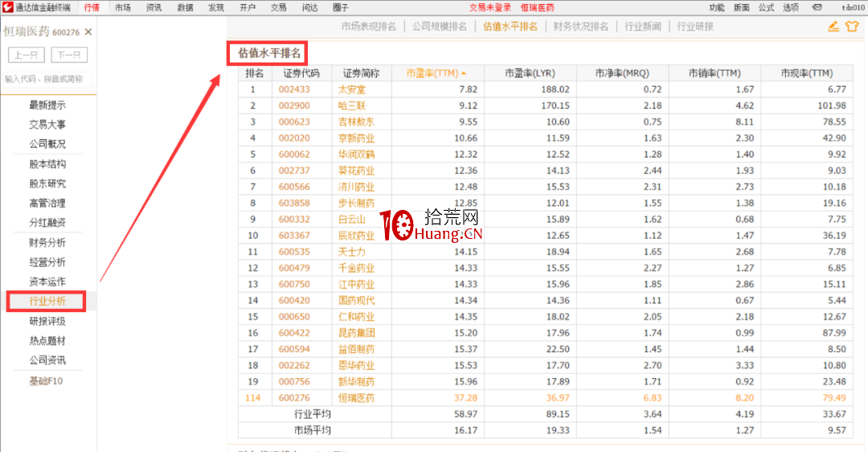This screenshot has width=868, height=452.
Task: Open the 数据 menu
Action: tap(185, 7)
